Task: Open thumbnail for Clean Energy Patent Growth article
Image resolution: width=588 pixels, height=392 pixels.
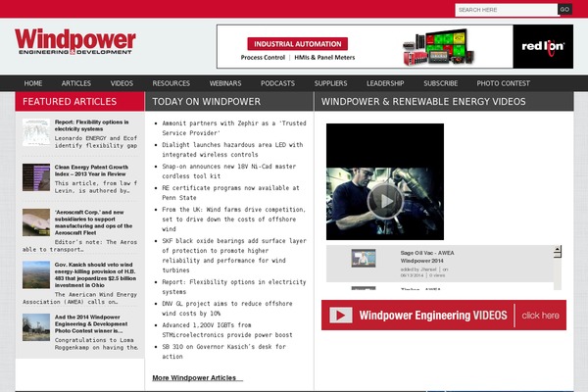Action: pos(36,177)
